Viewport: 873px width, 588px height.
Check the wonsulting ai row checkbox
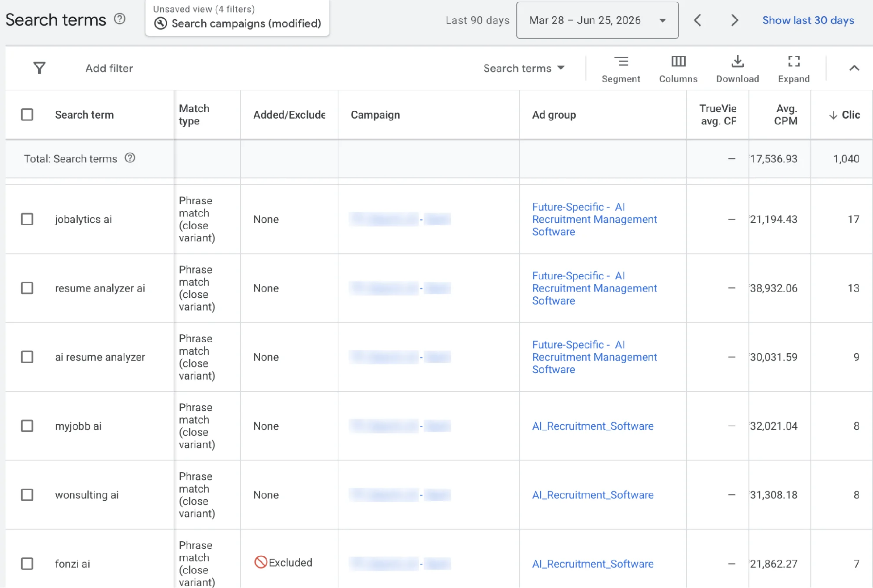(27, 495)
